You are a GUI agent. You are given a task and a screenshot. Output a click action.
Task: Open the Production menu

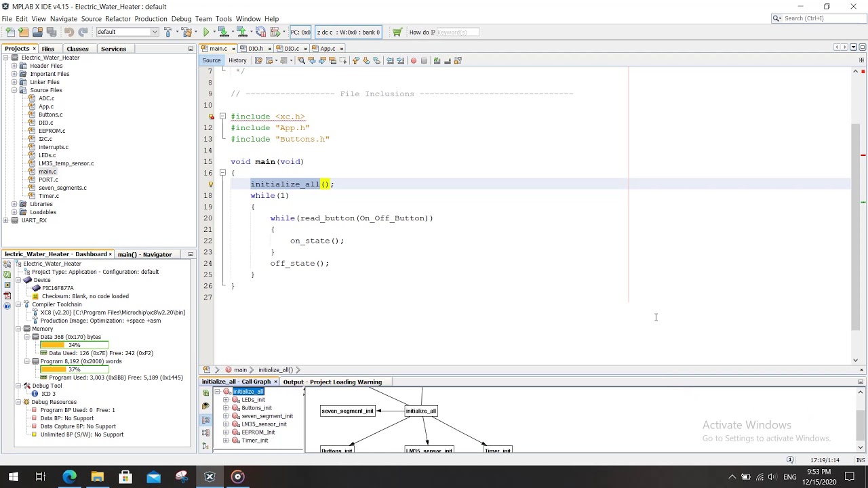[x=151, y=18]
